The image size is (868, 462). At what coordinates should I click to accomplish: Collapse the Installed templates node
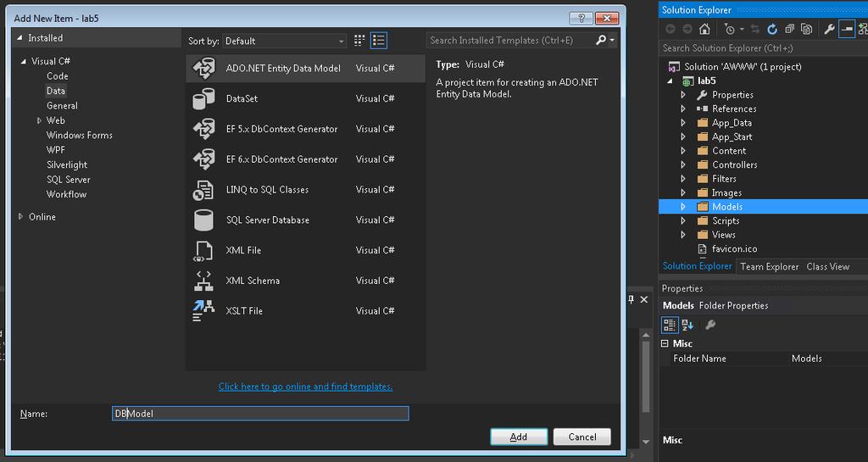20,38
